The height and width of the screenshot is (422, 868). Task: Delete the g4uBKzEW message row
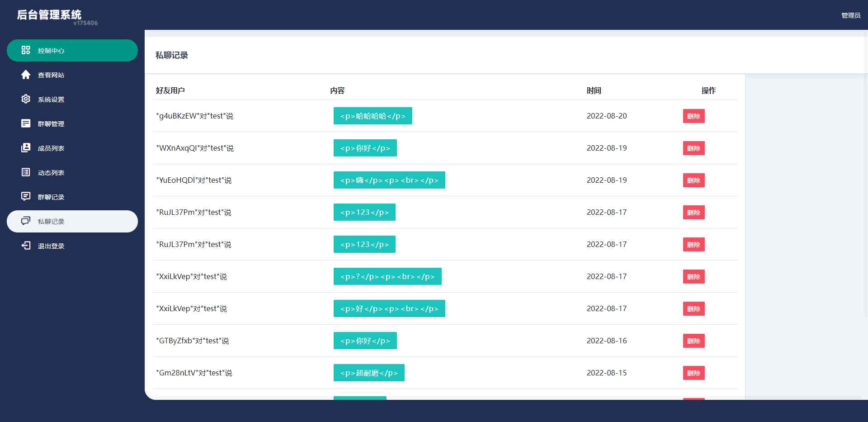point(693,116)
